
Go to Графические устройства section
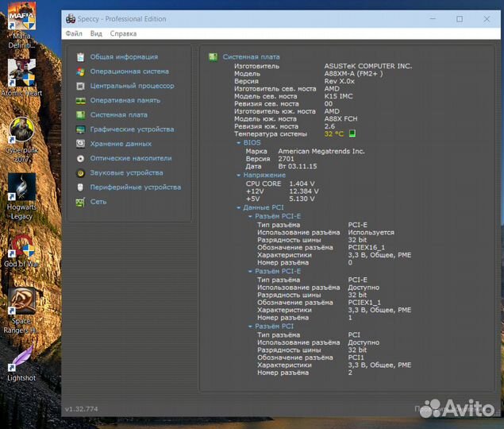coord(132,129)
